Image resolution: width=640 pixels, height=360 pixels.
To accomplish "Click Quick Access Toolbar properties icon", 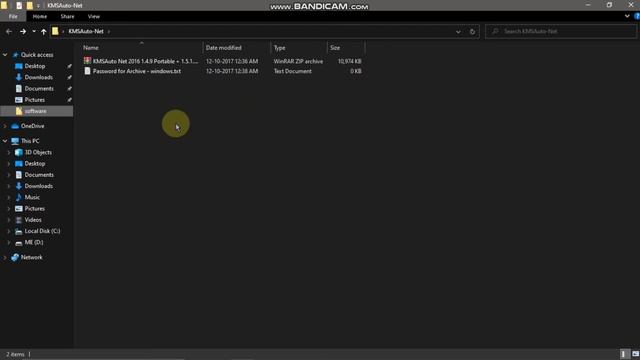I will pyautogui.click(x=19, y=6).
